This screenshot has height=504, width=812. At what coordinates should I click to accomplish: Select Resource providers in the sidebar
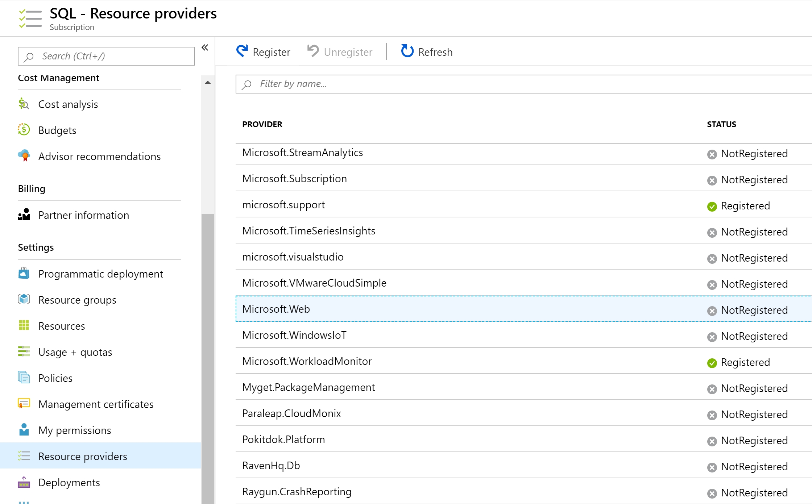[x=83, y=456]
